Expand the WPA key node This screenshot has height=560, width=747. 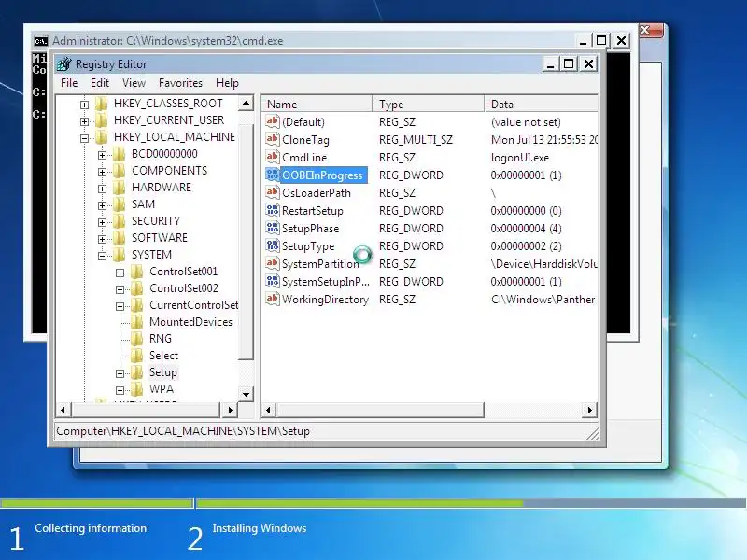pyautogui.click(x=120, y=390)
